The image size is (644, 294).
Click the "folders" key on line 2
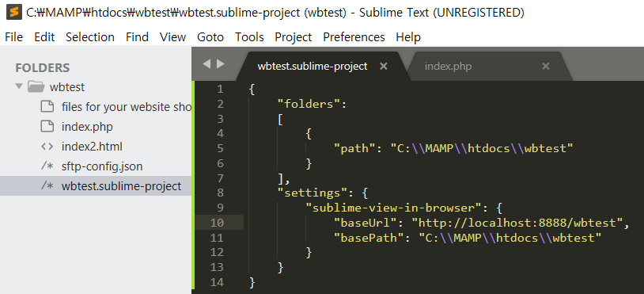309,104
